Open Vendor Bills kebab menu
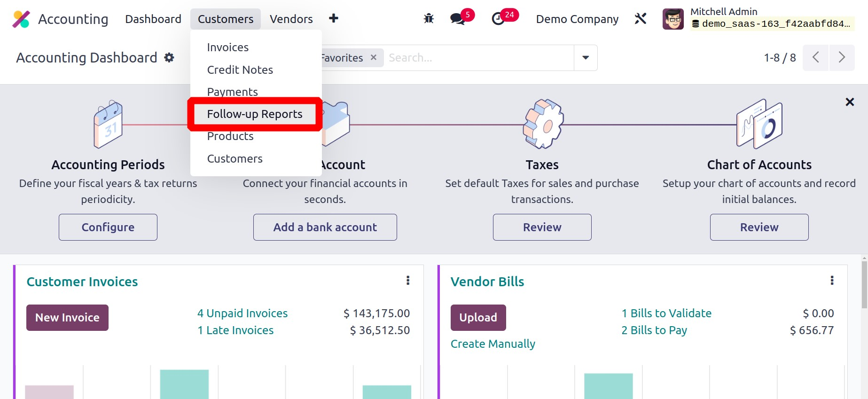Viewport: 868px width, 399px height. click(x=832, y=281)
